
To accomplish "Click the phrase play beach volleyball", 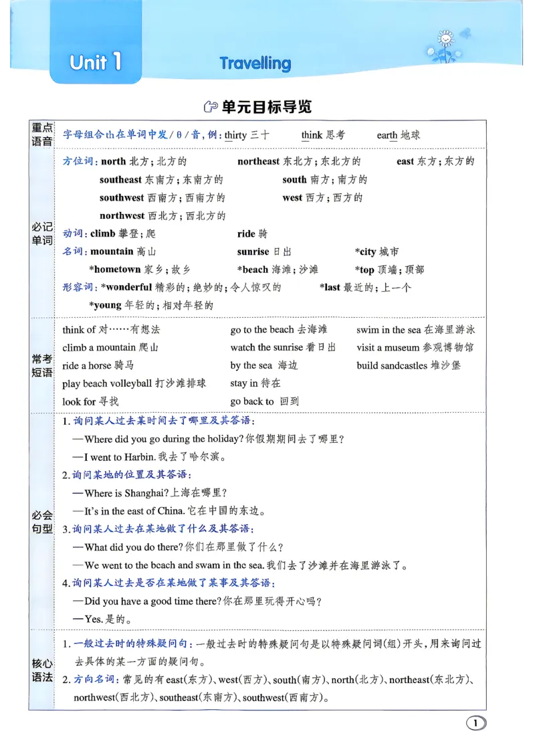I will pos(134,383).
